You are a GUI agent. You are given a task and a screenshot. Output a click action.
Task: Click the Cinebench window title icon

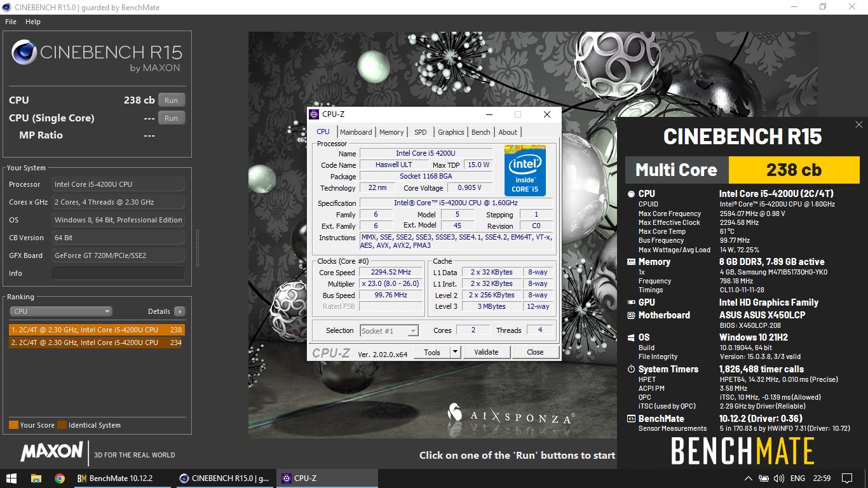[x=6, y=7]
